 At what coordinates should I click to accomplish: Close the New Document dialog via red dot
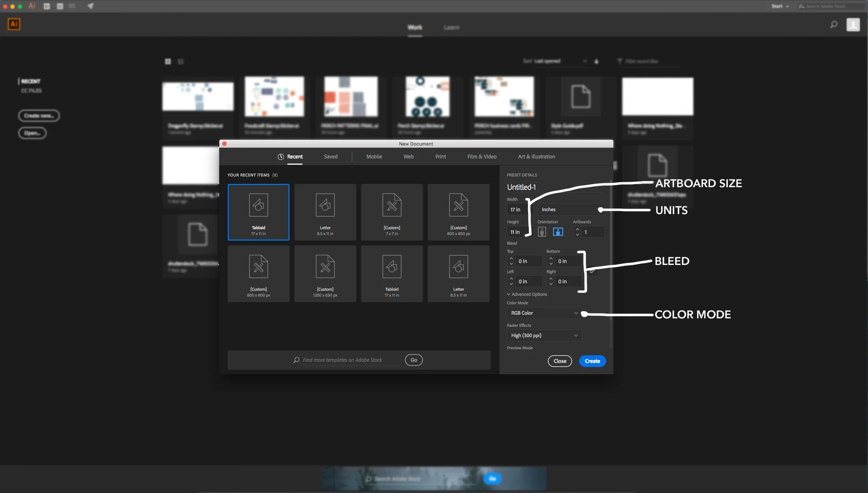coord(224,144)
